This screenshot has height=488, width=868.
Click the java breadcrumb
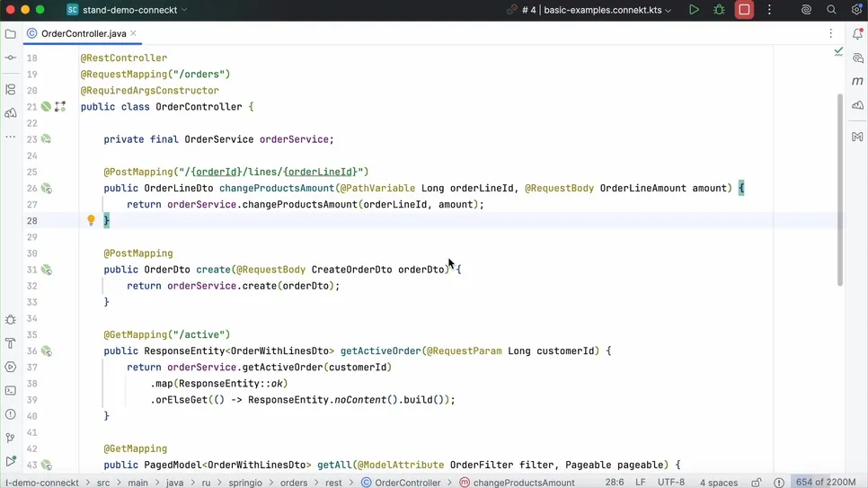point(174,483)
